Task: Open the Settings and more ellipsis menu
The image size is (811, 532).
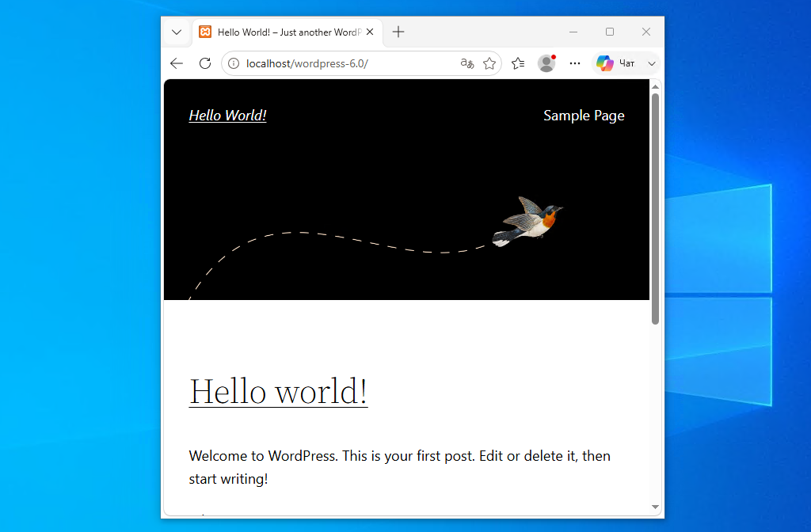Action: pos(575,63)
